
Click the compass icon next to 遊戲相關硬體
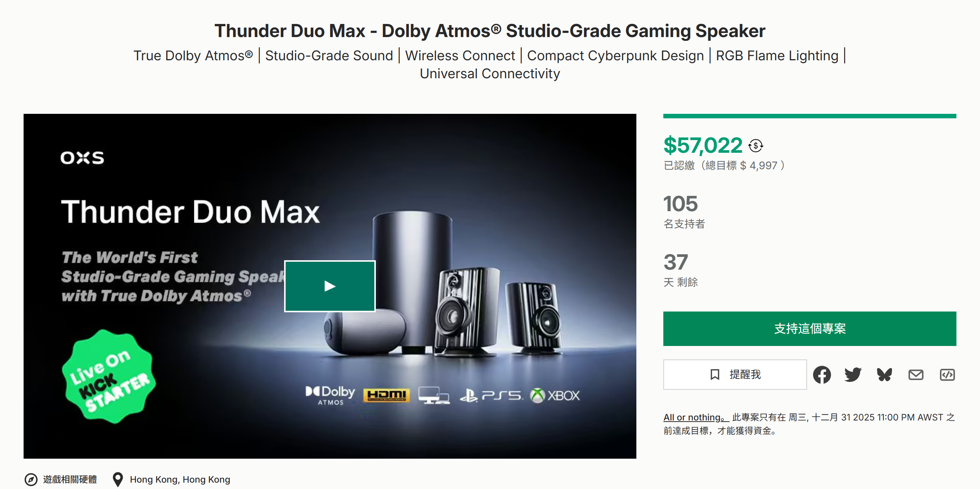point(32,480)
